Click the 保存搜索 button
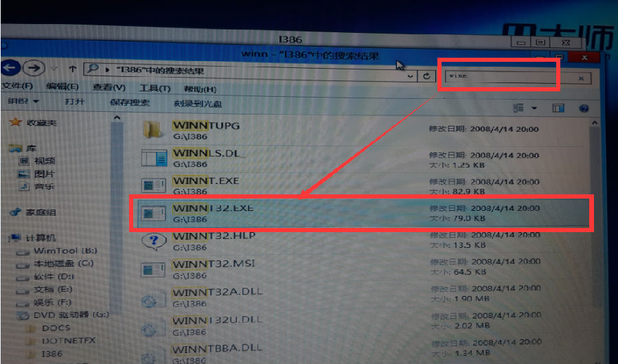The height and width of the screenshot is (364, 618). pos(129,102)
